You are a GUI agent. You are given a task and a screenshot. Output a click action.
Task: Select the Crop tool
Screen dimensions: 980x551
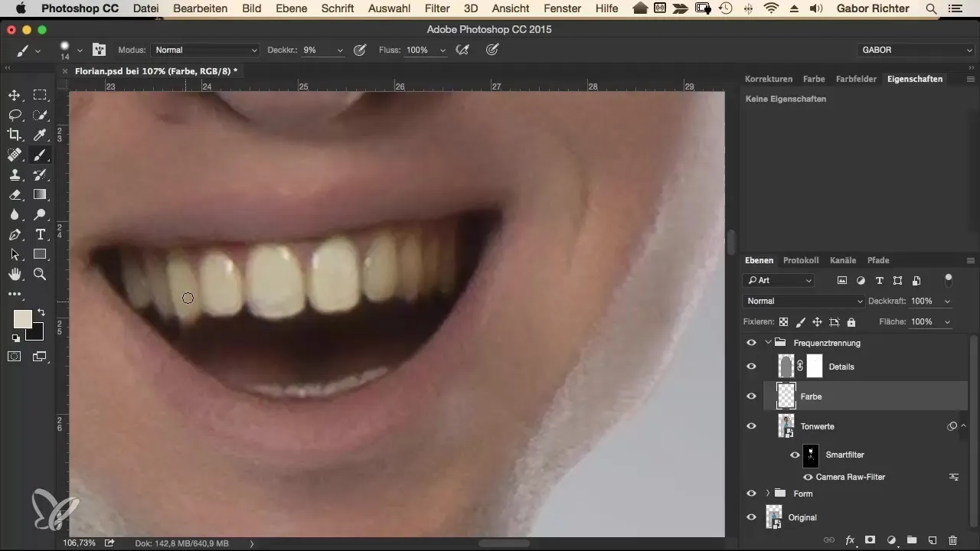[x=15, y=135]
